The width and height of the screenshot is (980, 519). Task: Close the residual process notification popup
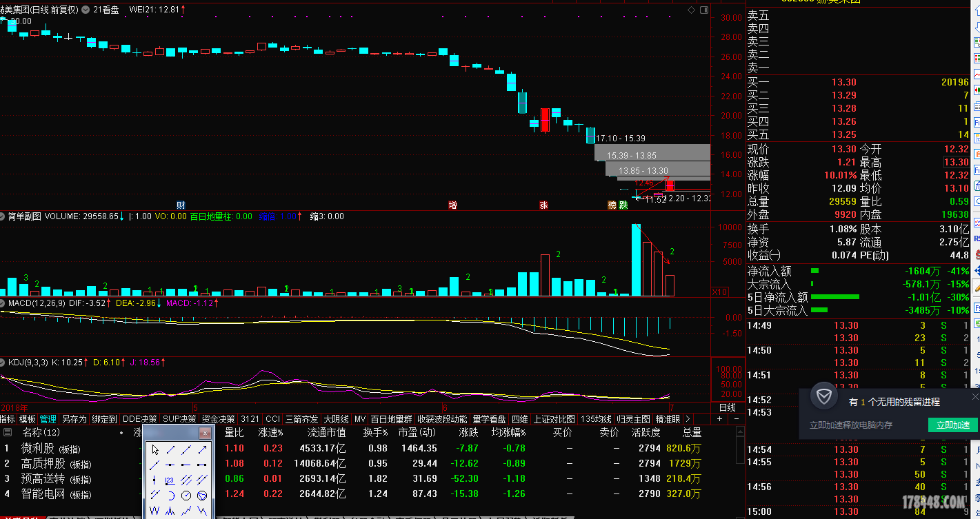pyautogui.click(x=974, y=397)
